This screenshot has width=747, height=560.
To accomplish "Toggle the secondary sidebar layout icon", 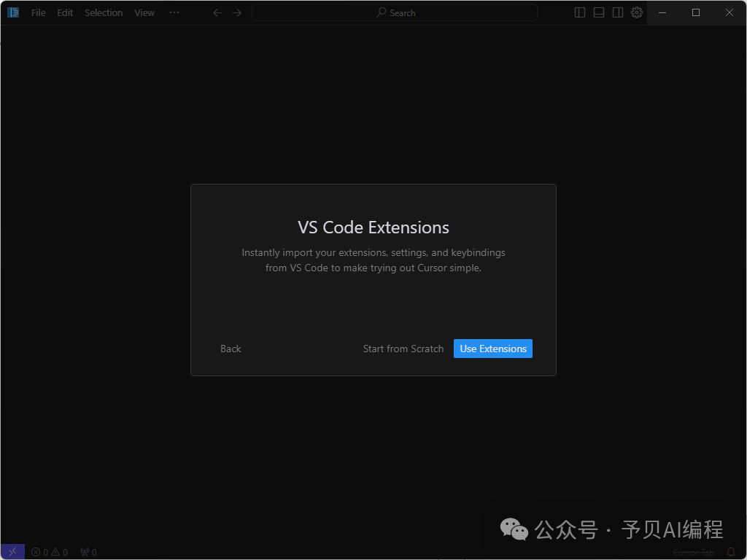I will [x=618, y=12].
